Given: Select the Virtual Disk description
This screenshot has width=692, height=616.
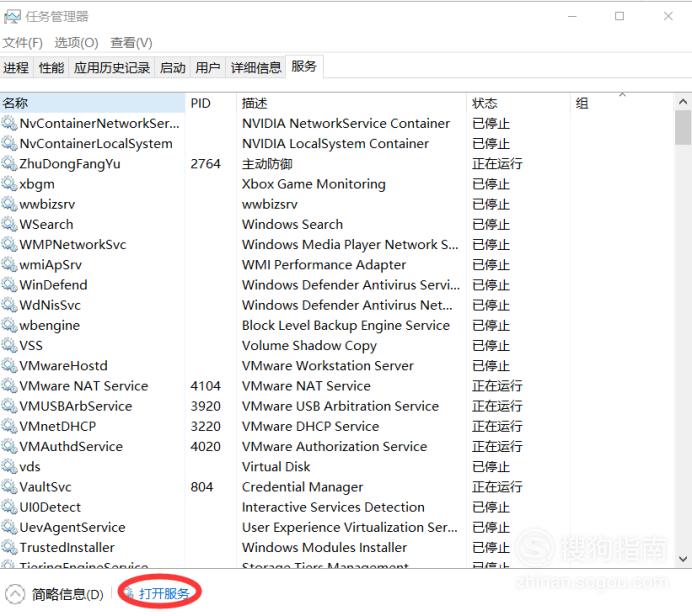Looking at the screenshot, I should [276, 467].
